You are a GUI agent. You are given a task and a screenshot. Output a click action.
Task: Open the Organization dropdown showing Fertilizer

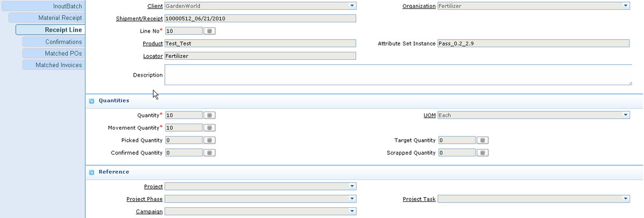(533, 6)
